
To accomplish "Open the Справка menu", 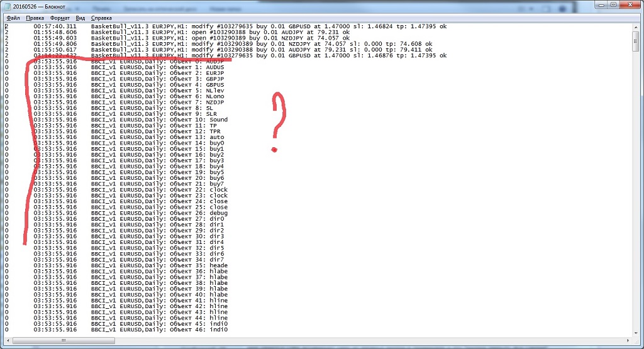I will [x=101, y=18].
